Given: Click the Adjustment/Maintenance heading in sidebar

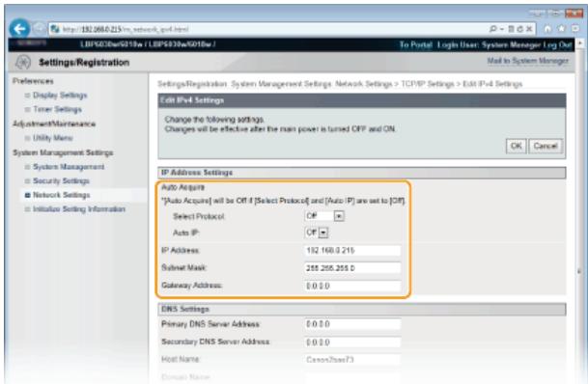Looking at the screenshot, I should coord(54,123).
